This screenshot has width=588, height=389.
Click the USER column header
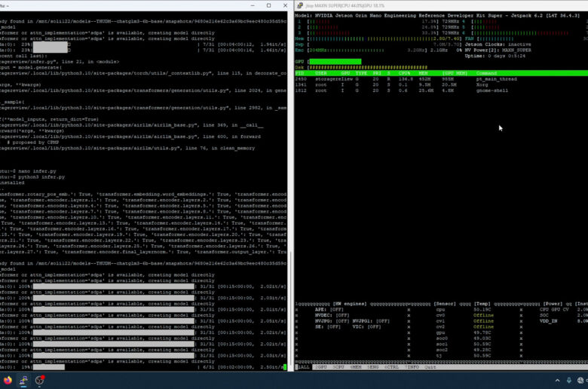click(321, 73)
